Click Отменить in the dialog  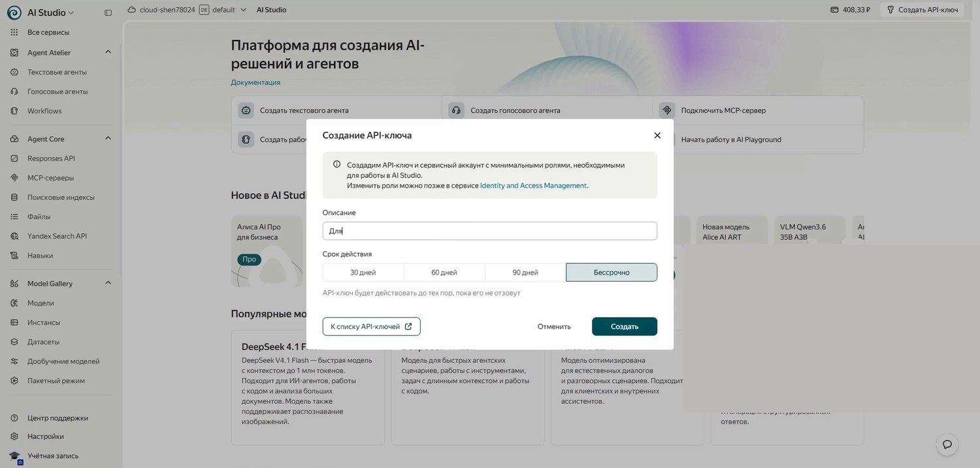tap(554, 326)
